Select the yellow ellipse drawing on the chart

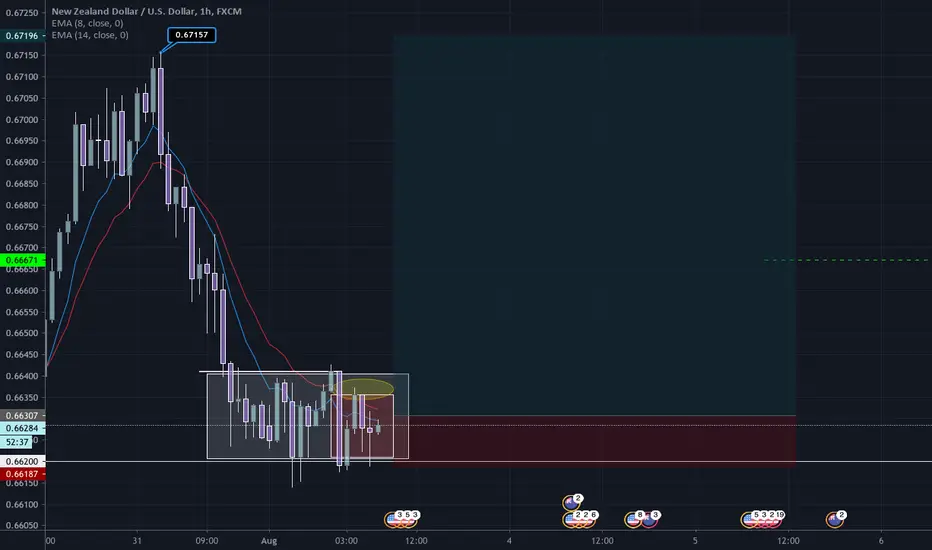(x=363, y=388)
